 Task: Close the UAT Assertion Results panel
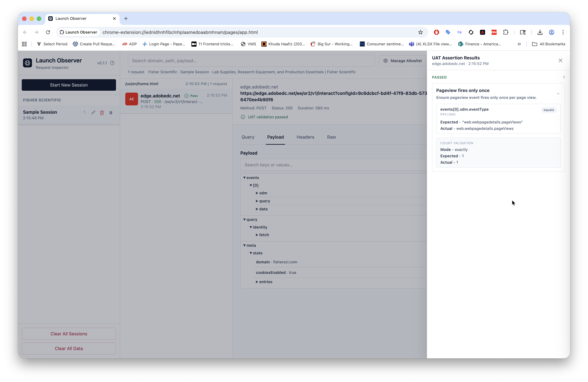coord(560,60)
